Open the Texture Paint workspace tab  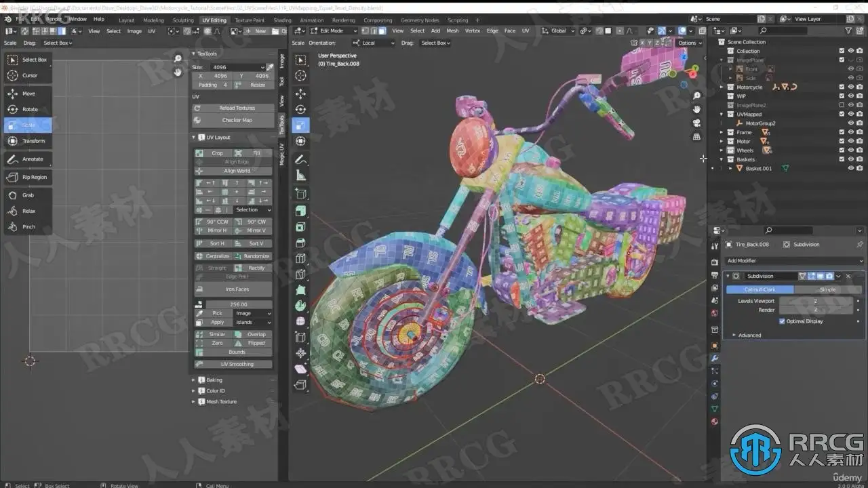(x=250, y=20)
